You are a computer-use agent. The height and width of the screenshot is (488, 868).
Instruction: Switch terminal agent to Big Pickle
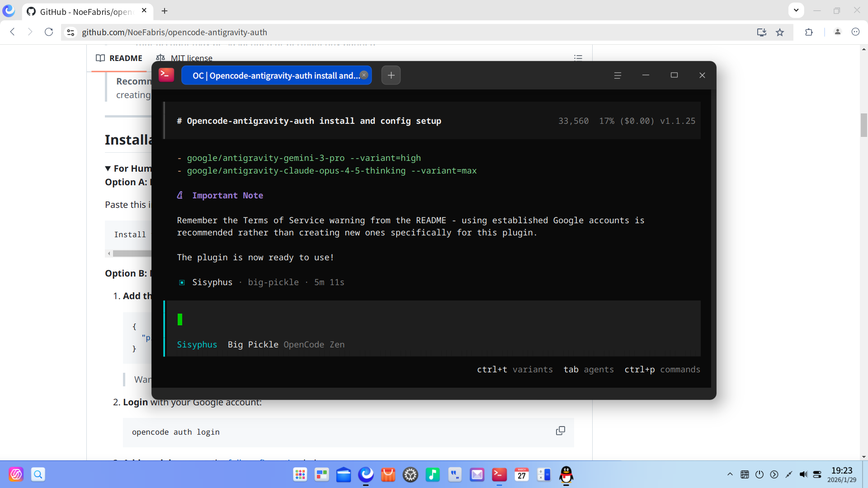click(253, 344)
